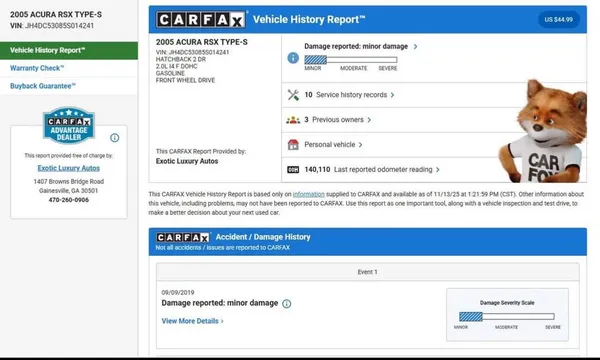Click info icon next to Advantage Dealer badge
This screenshot has width=600, height=360.
point(114,138)
